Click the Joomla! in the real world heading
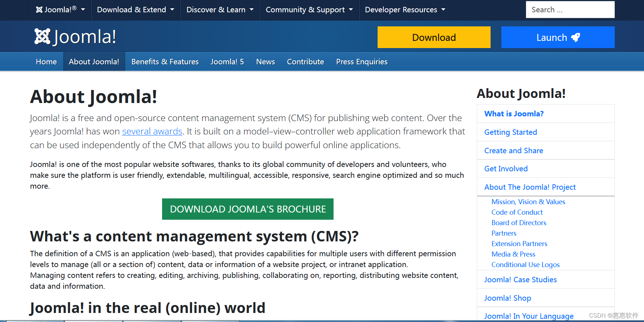 (x=148, y=308)
